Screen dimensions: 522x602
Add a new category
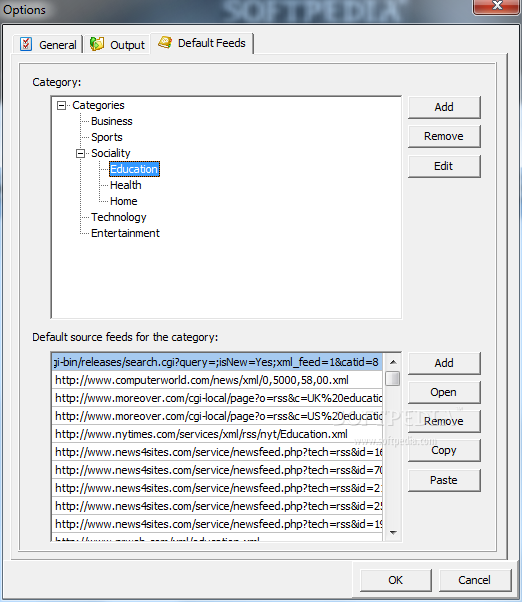pyautogui.click(x=444, y=107)
